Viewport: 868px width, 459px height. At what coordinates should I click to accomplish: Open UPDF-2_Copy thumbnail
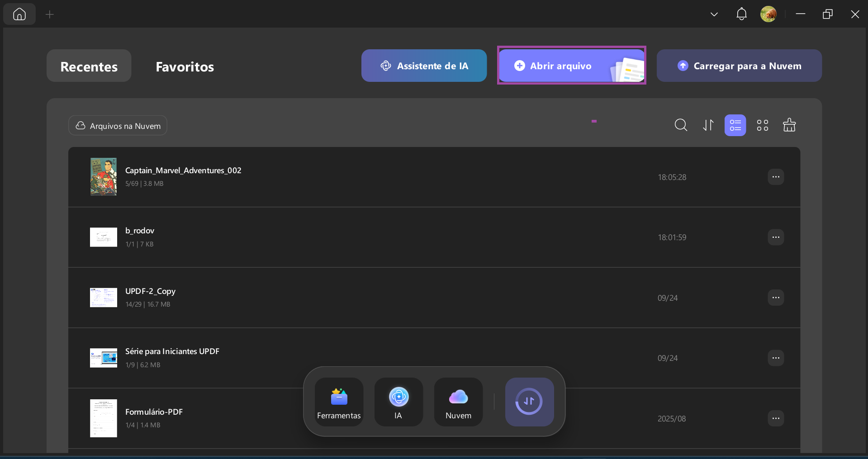[x=104, y=298]
